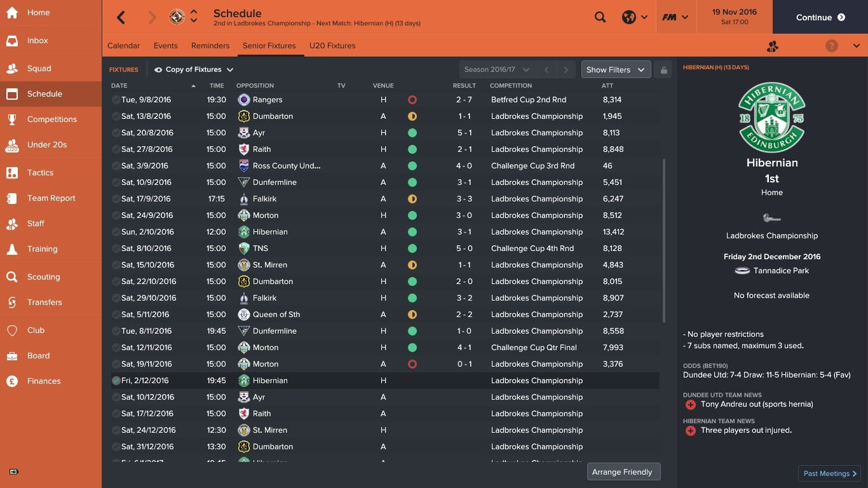The width and height of the screenshot is (868, 488).
Task: Open the Past Meetings link
Action: coord(830,473)
